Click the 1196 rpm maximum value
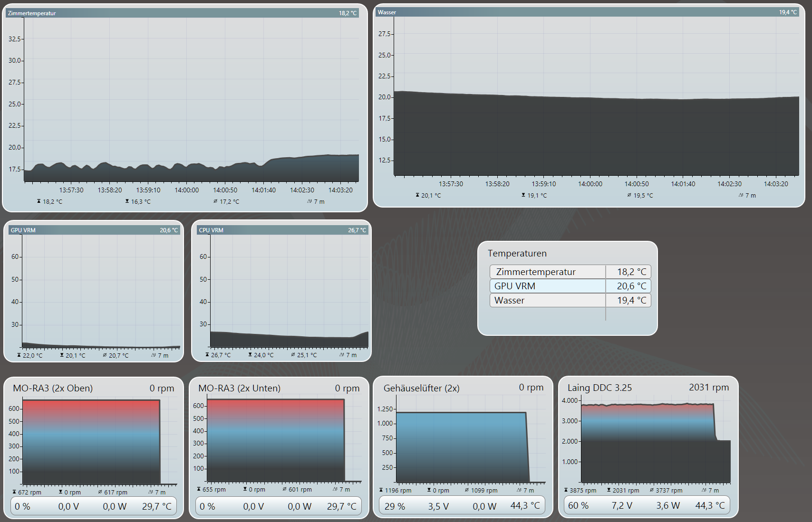This screenshot has height=522, width=812. click(398, 490)
